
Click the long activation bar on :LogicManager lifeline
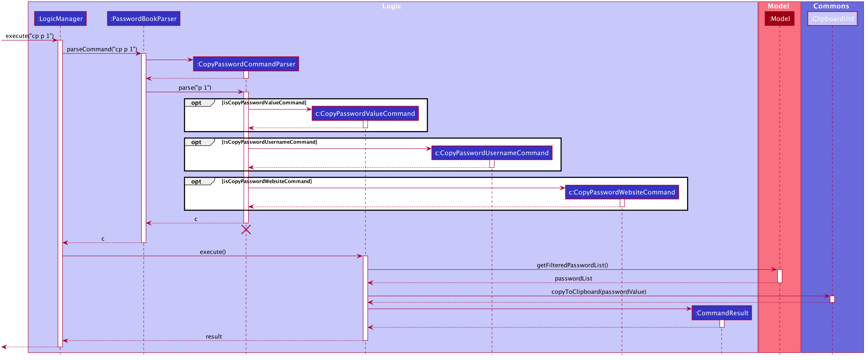(60, 193)
